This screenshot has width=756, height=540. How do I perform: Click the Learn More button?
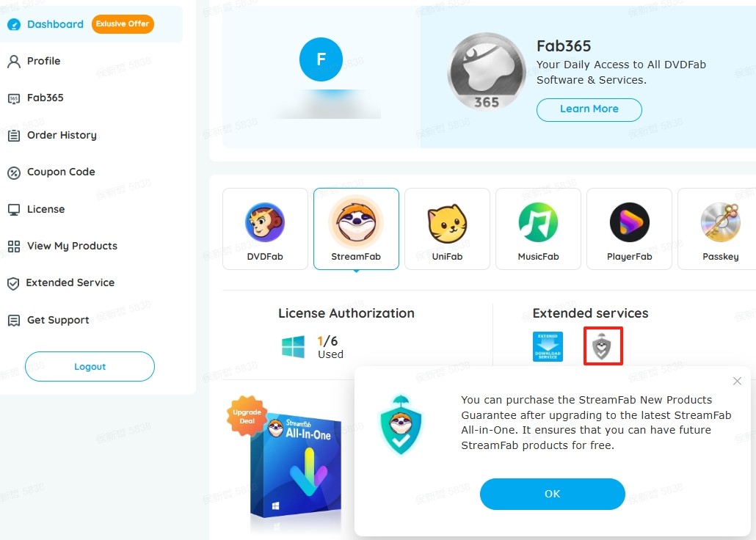589,109
